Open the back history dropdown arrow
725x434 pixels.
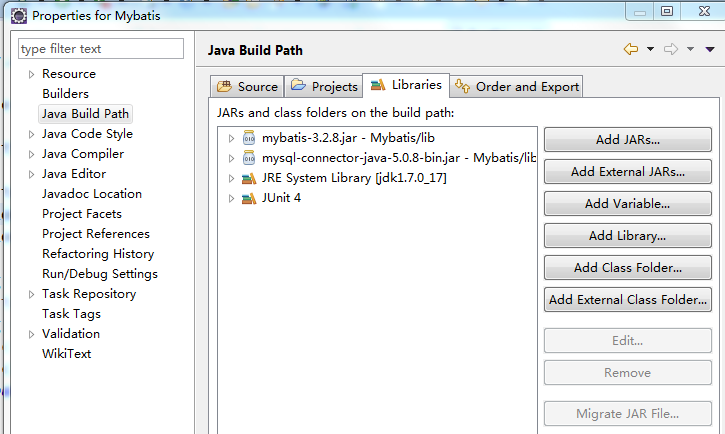click(650, 49)
